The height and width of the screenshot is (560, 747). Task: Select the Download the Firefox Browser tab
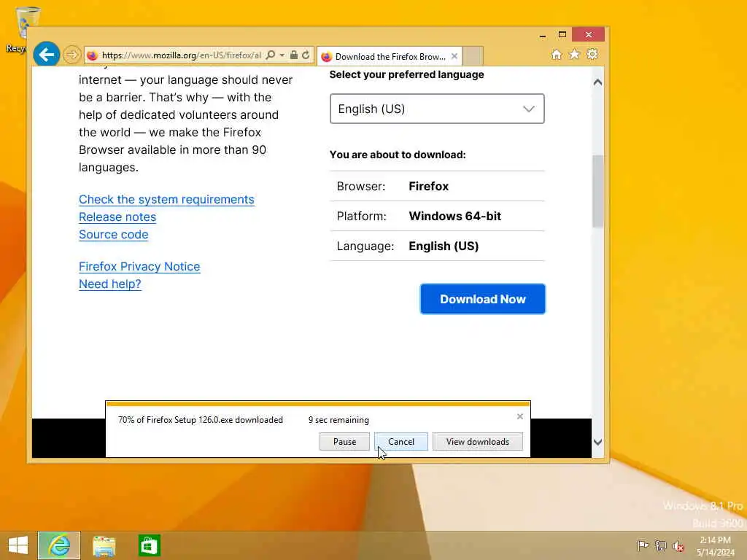pyautogui.click(x=390, y=56)
